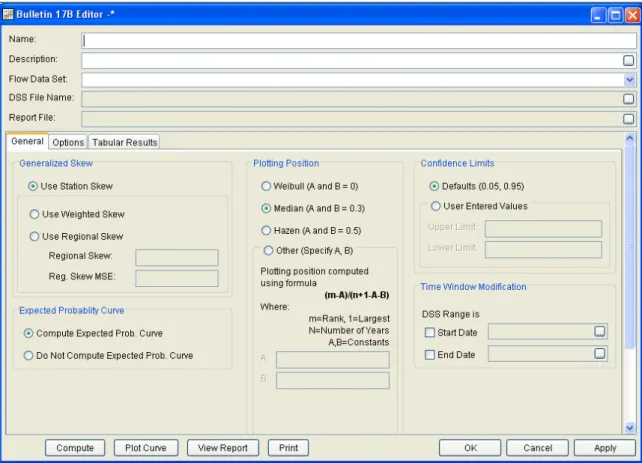This screenshot has width=642, height=463.
Task: Click the scrollbar down arrow
Action: (x=630, y=428)
